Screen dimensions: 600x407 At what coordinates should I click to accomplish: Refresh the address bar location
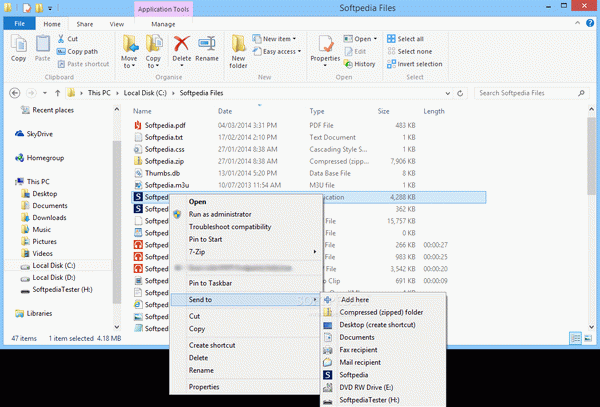click(x=460, y=93)
